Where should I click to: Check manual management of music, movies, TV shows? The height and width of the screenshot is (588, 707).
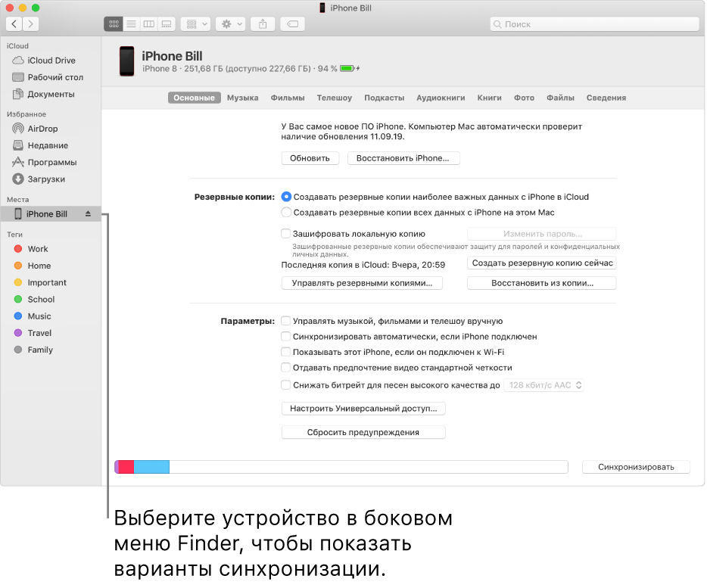pyautogui.click(x=285, y=321)
